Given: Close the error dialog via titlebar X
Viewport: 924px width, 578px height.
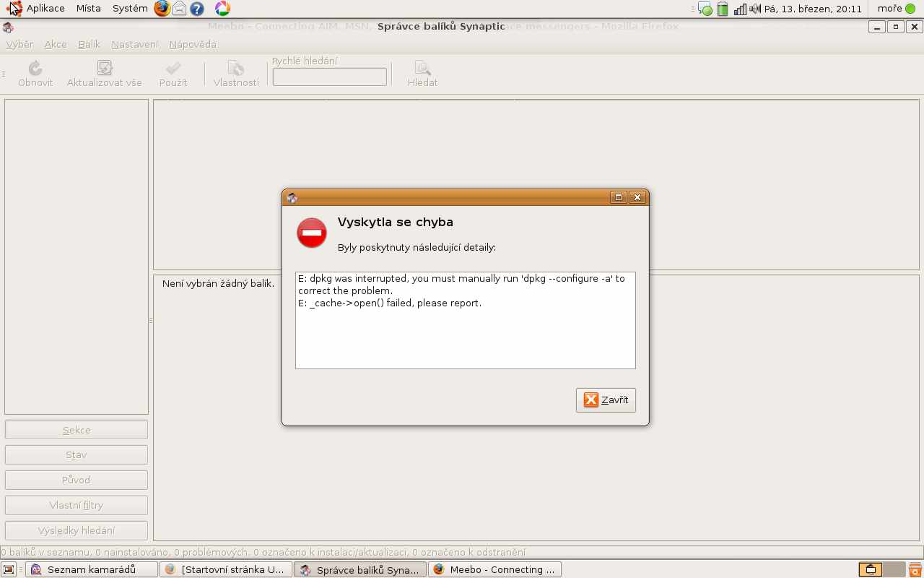Looking at the screenshot, I should click(x=637, y=197).
